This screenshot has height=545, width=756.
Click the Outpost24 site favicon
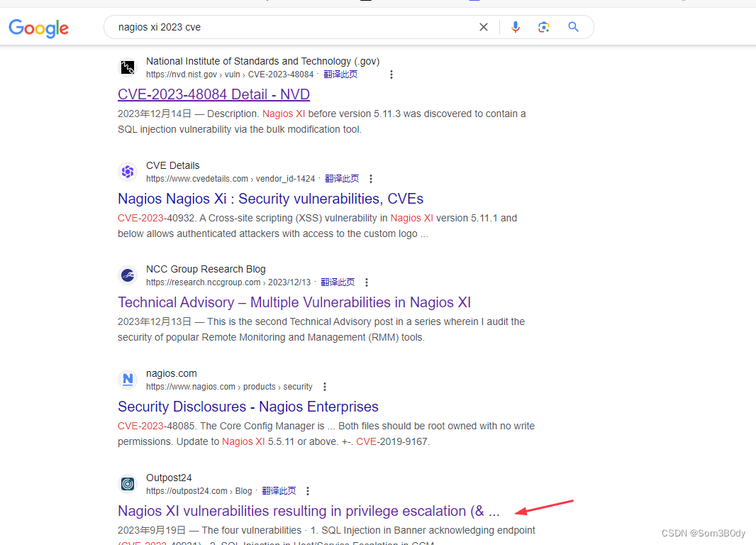pyautogui.click(x=128, y=484)
